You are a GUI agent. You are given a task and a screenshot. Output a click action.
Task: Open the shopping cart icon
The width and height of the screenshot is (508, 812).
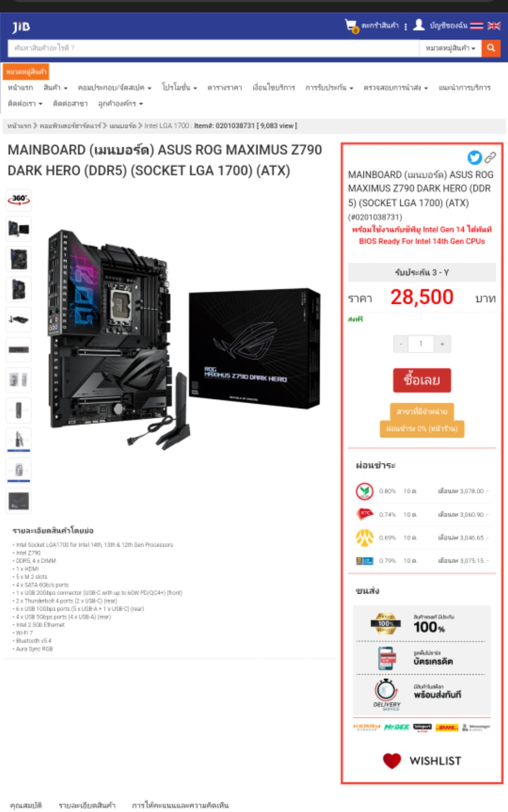tap(351, 25)
